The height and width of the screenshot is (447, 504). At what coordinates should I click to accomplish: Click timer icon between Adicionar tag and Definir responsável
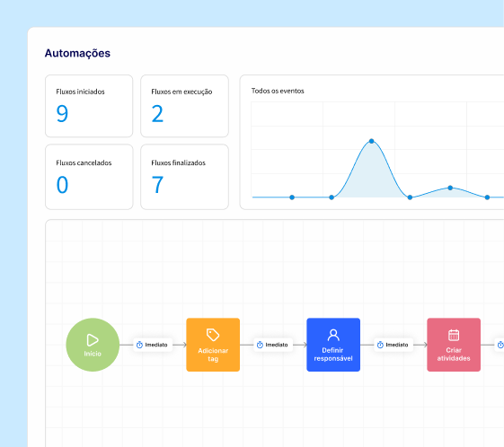tap(260, 345)
